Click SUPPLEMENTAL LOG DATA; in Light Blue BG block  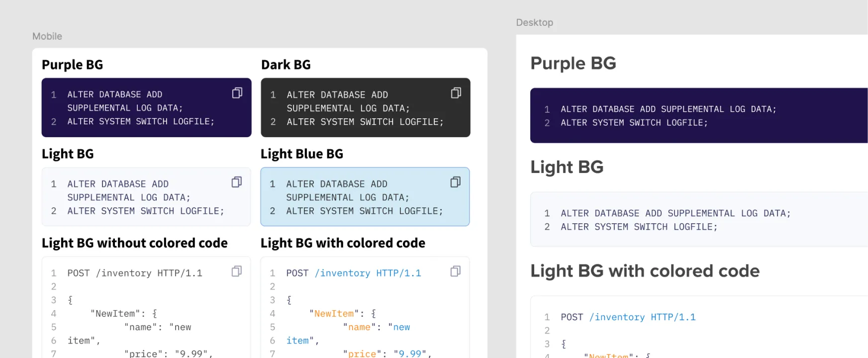coord(348,197)
